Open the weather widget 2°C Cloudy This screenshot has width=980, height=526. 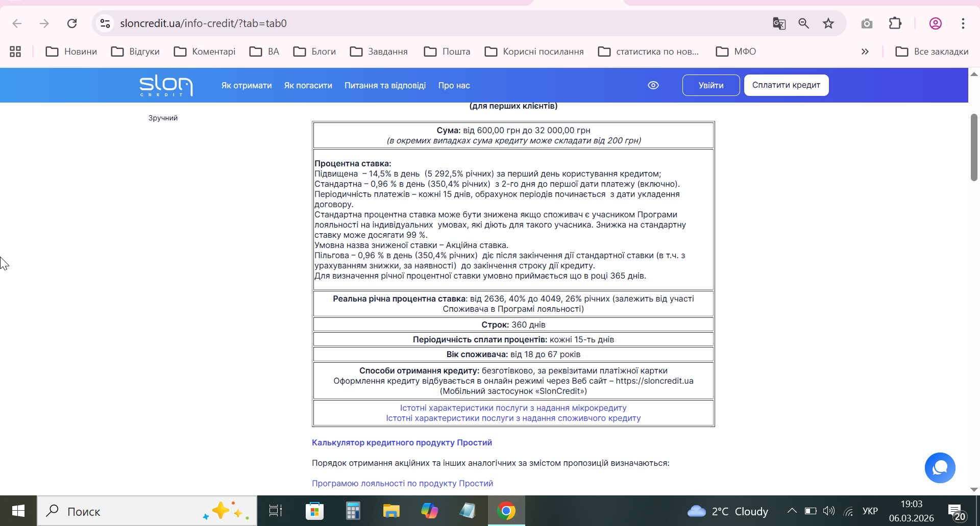727,511
